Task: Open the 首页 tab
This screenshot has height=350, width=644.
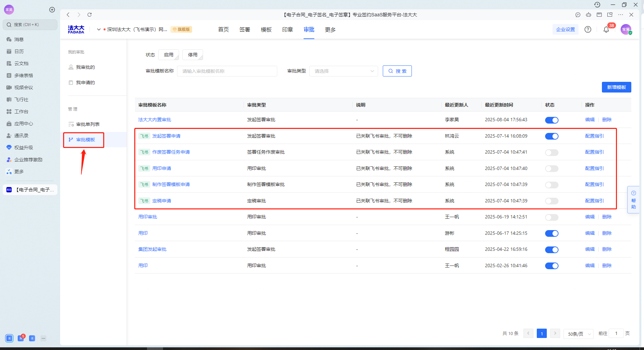Action: 223,30
